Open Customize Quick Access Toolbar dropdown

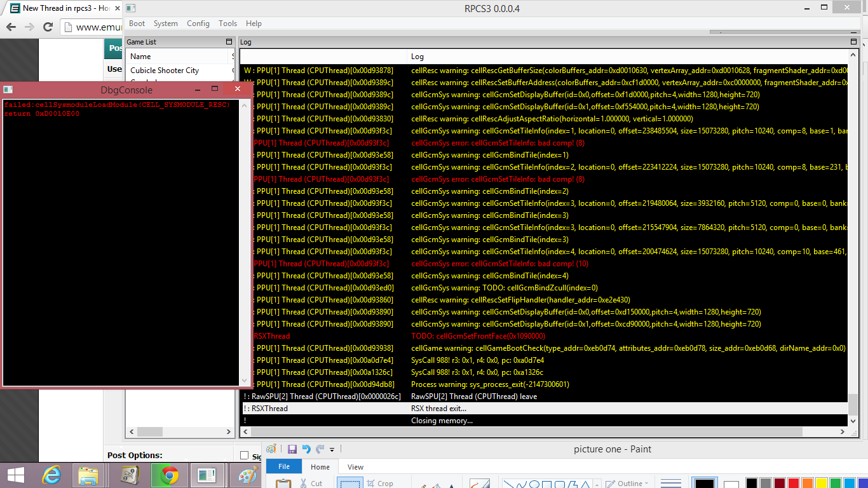click(x=332, y=450)
